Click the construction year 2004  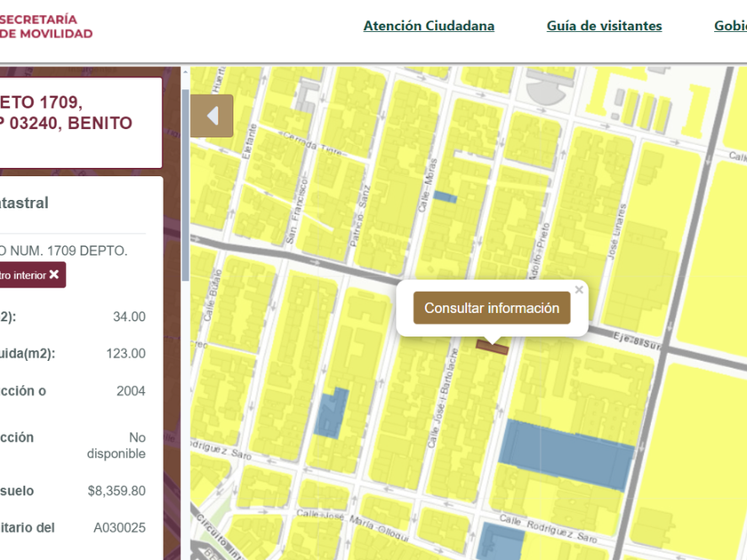tap(131, 391)
